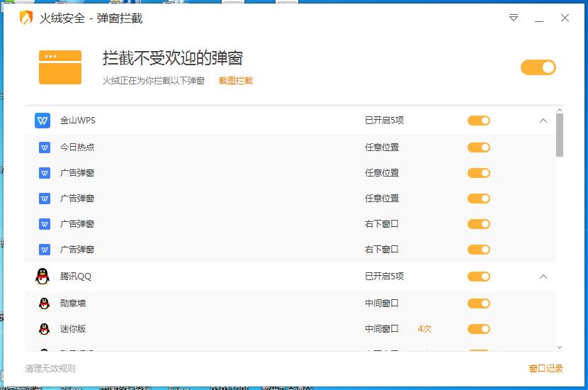Click the scrollbar up arrow
Screen dimensions: 588x390
(560, 111)
